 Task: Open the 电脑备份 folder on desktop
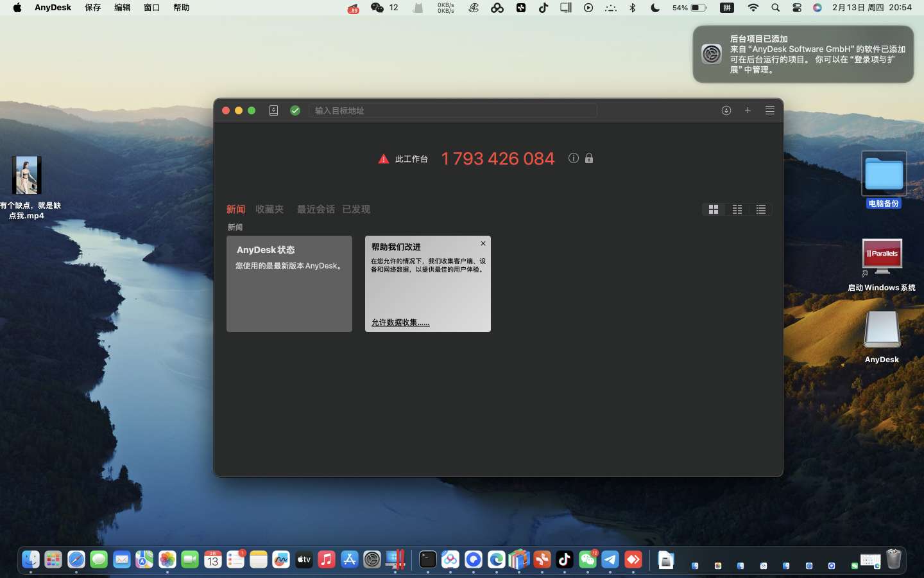click(x=884, y=180)
